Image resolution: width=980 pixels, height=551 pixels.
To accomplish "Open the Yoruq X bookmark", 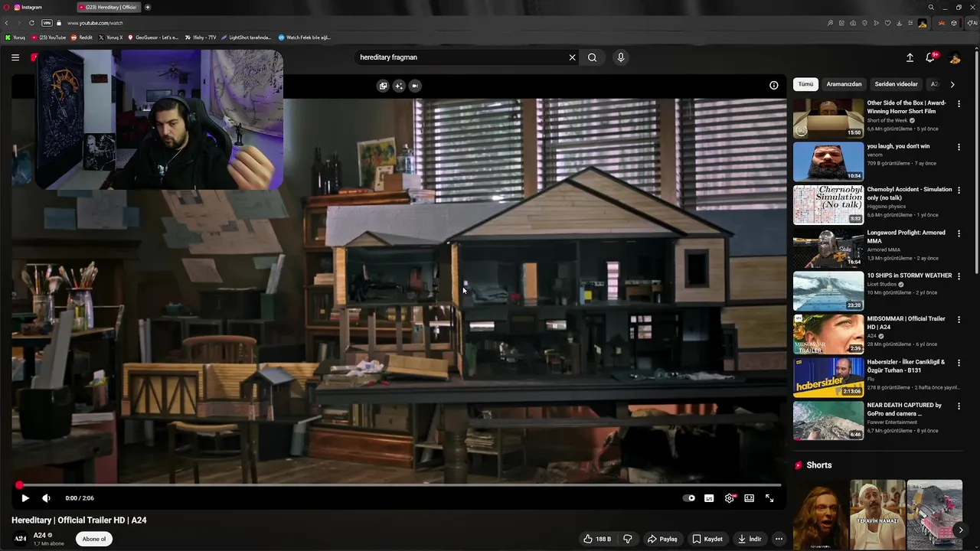I will 111,37.
